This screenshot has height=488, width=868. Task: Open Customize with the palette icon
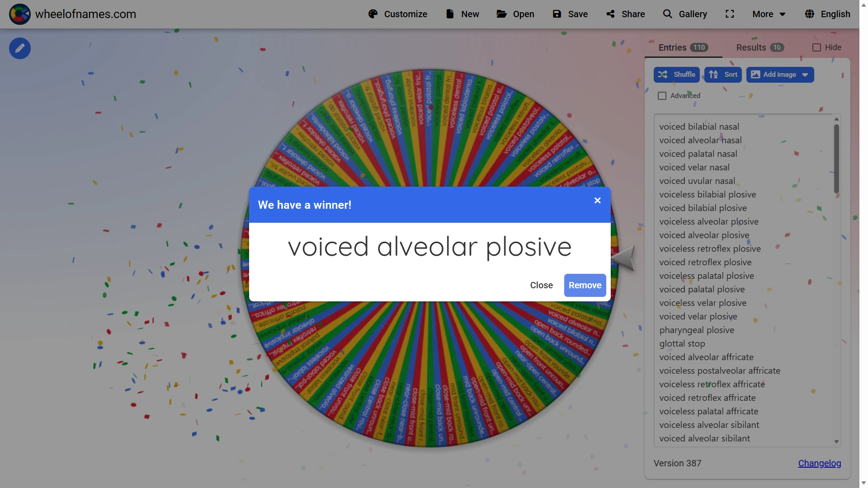[373, 14]
